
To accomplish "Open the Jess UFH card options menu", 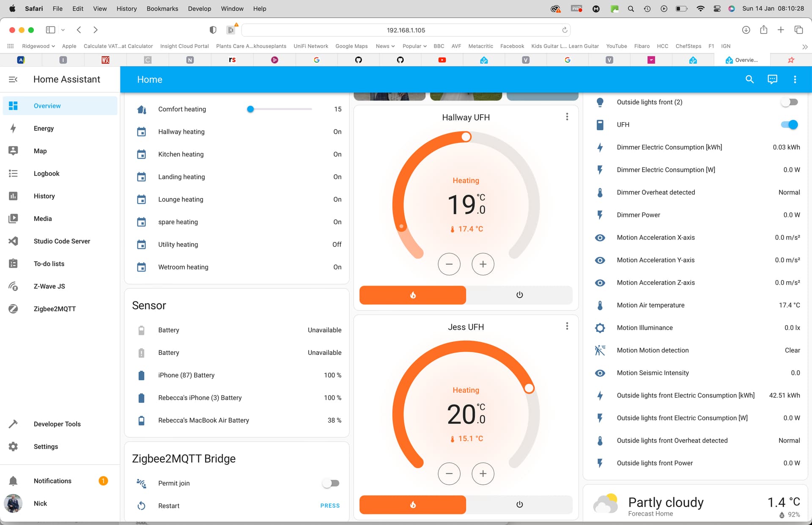I will [x=567, y=326].
